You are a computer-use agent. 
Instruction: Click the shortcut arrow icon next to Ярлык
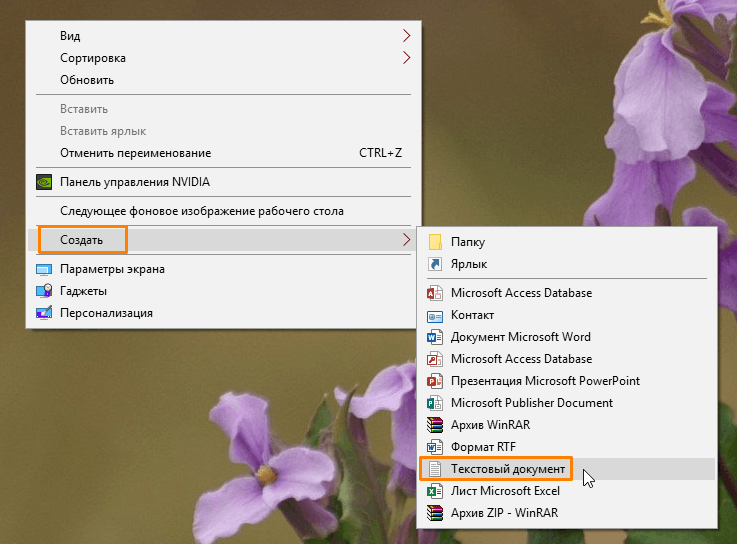pyautogui.click(x=435, y=264)
